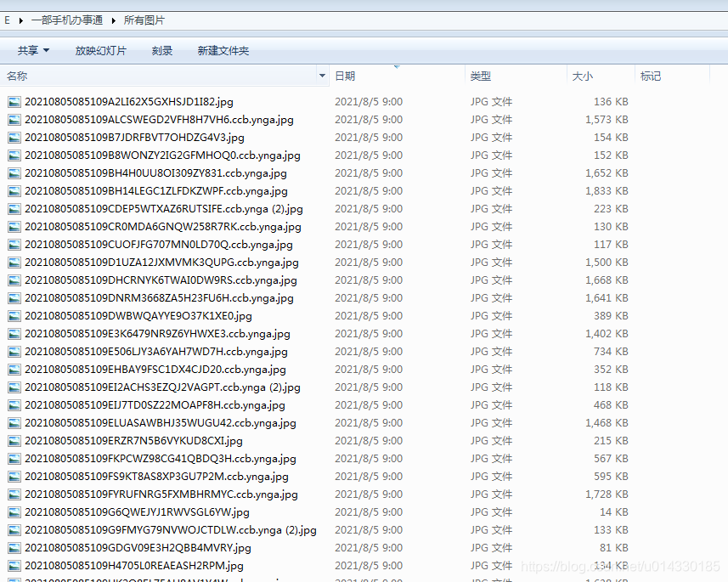Click the file icon of G6QWEJYJ1RWVSGL6YW.jpg
Screen dimensions: 728x582
(14, 511)
